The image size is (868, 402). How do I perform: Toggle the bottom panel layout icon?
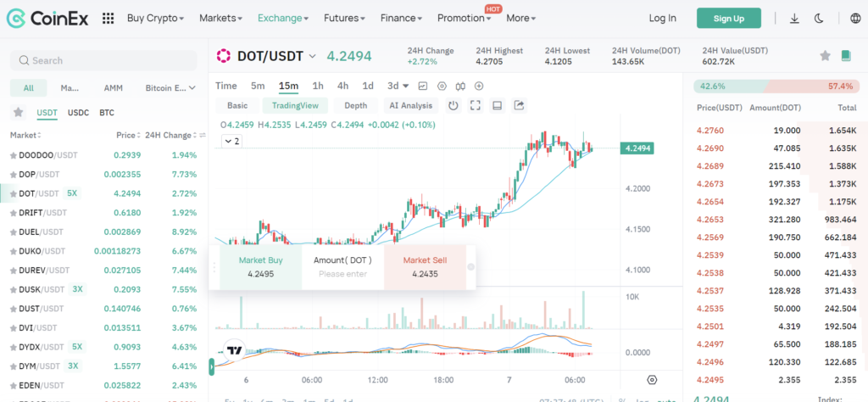click(x=497, y=105)
